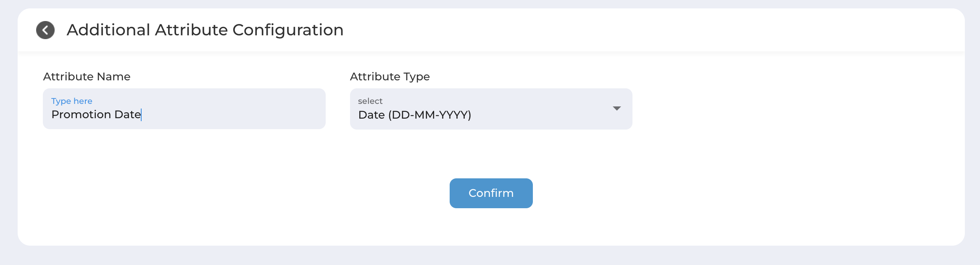Click the blue 'Type here' floating label
Image resolution: width=980 pixels, height=265 pixels.
[x=72, y=101]
